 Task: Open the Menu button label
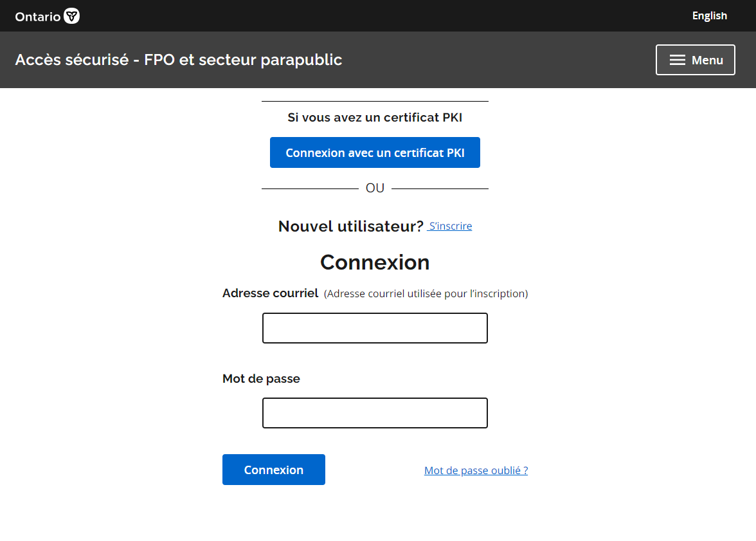[x=707, y=60]
